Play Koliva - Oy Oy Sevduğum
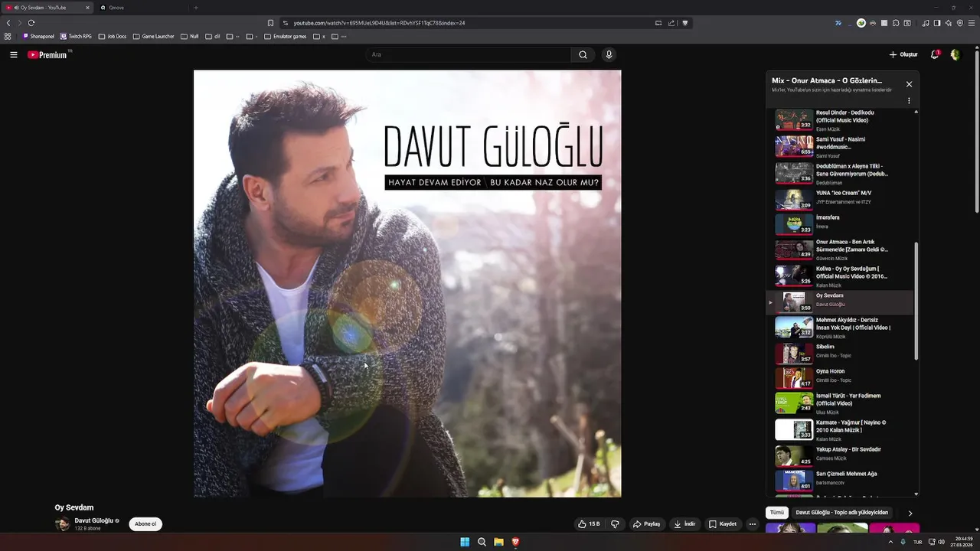This screenshot has width=980, height=551. point(840,276)
